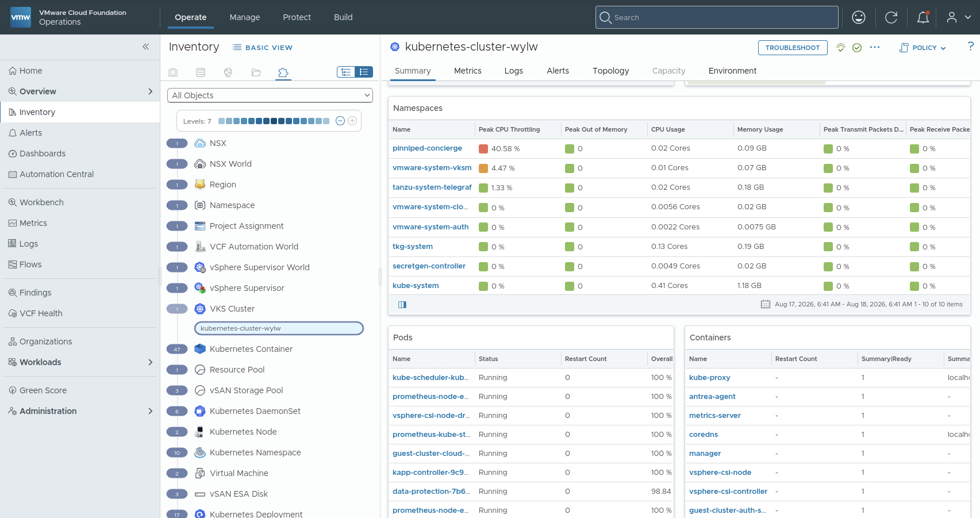This screenshot has width=980, height=518.
Task: Open the Manage top menu
Action: (245, 17)
